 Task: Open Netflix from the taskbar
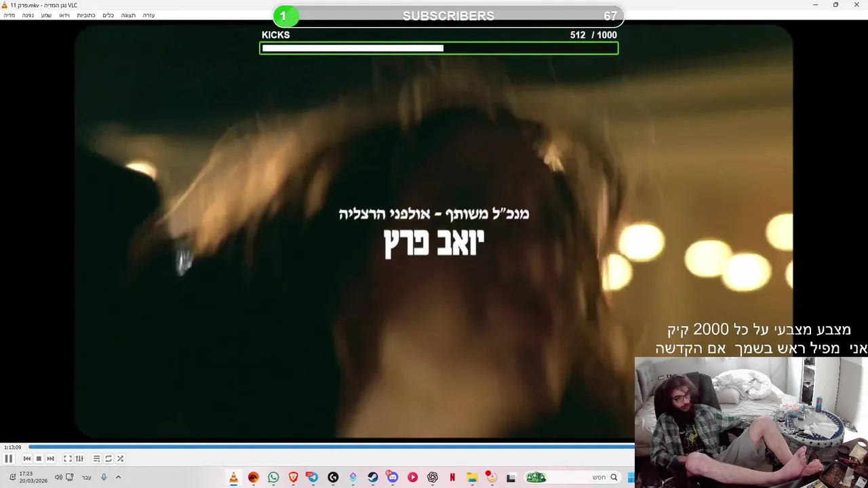tap(452, 477)
